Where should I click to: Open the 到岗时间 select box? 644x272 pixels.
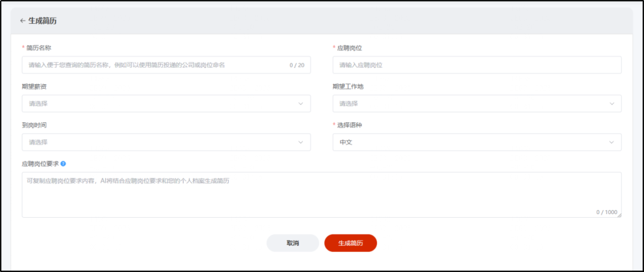pyautogui.click(x=166, y=142)
